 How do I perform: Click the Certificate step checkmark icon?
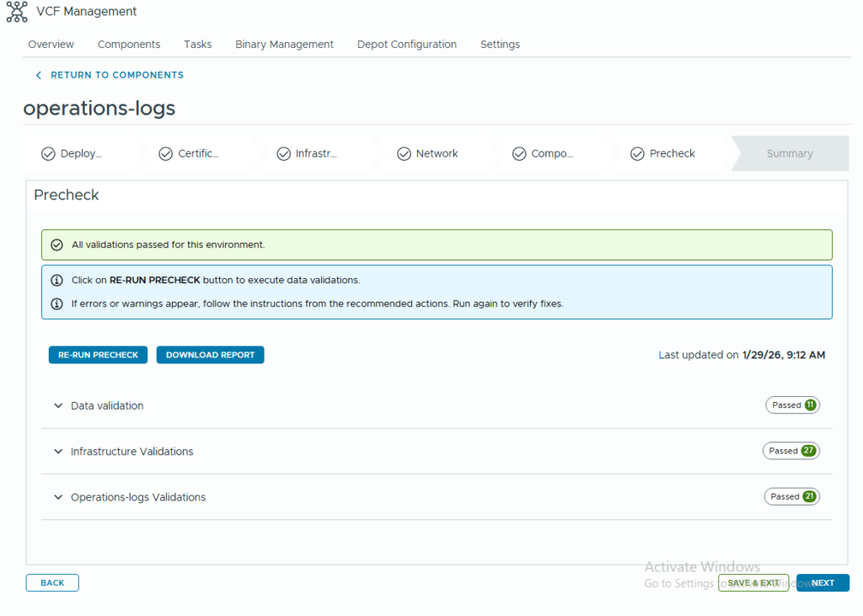[x=166, y=154]
